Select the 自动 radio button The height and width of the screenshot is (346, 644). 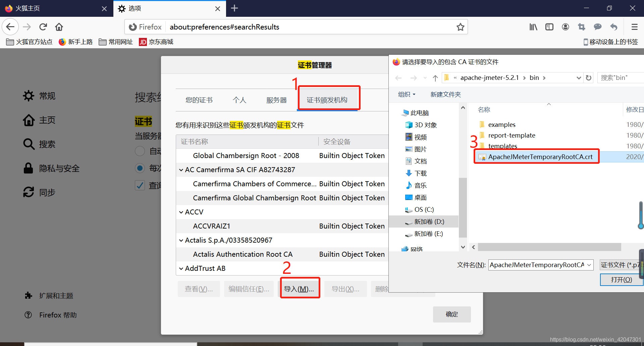[140, 151]
